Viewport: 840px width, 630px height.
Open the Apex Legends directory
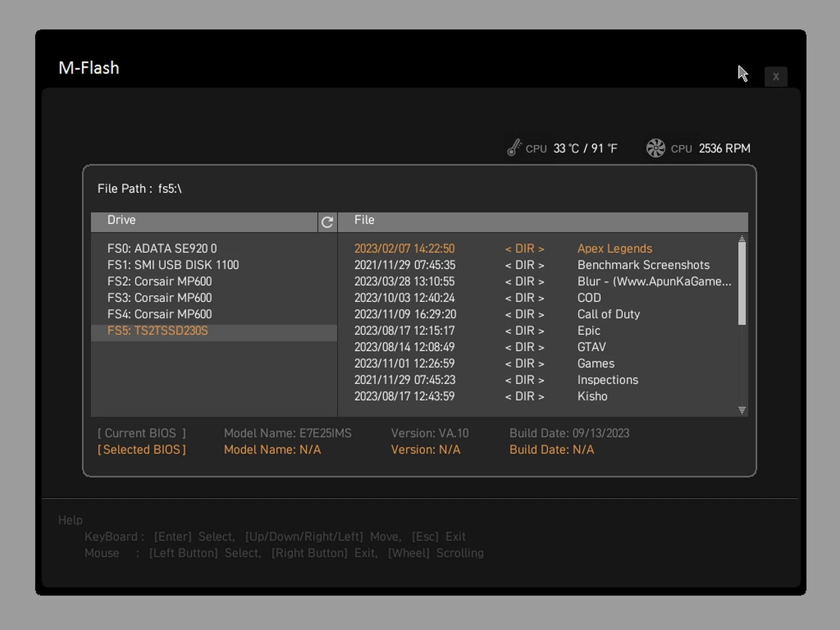point(614,249)
